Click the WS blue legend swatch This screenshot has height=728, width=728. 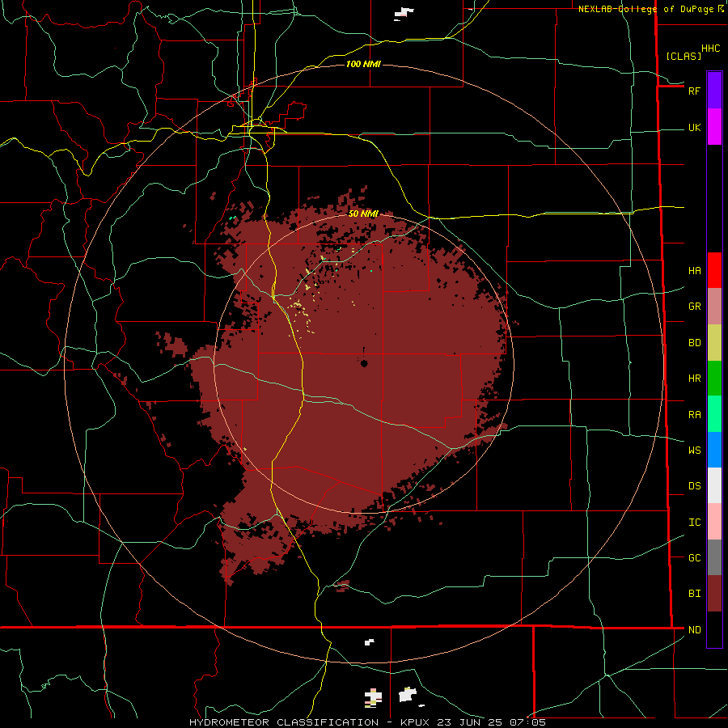[x=714, y=450]
